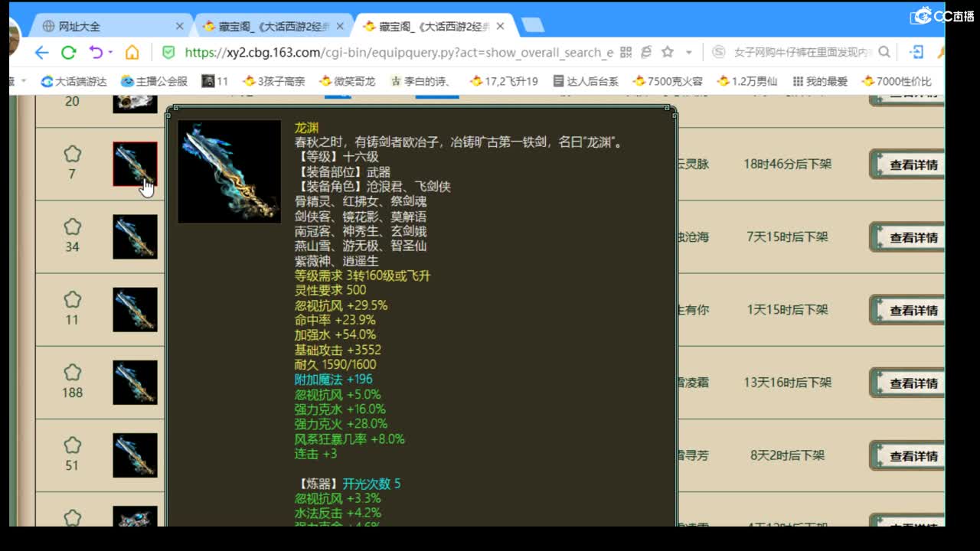This screenshot has height=551, width=980.
Task: Open a new tab with the blue tab button
Action: [532, 25]
